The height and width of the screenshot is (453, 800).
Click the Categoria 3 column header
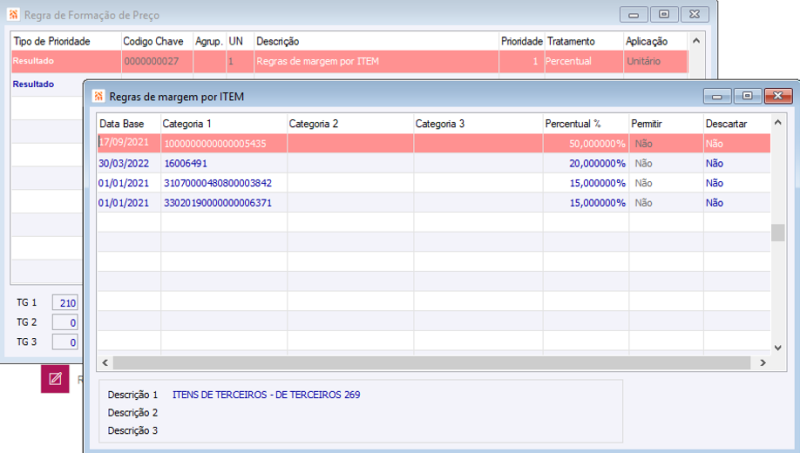coord(440,123)
